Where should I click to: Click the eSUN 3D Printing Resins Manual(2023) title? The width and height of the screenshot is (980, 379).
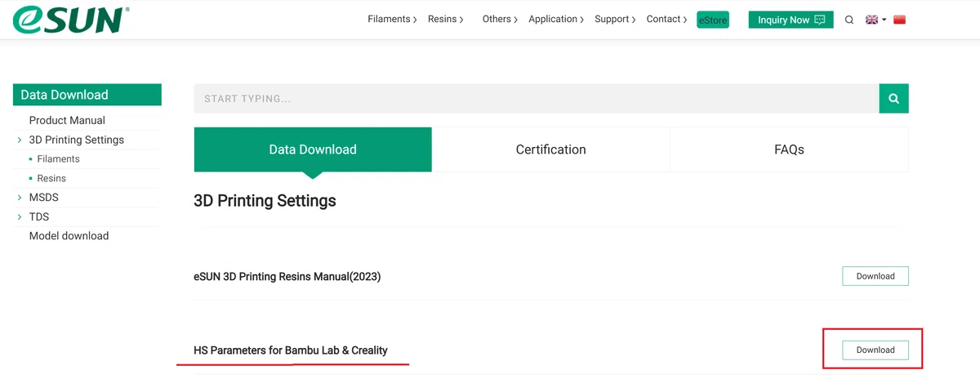[x=287, y=277]
